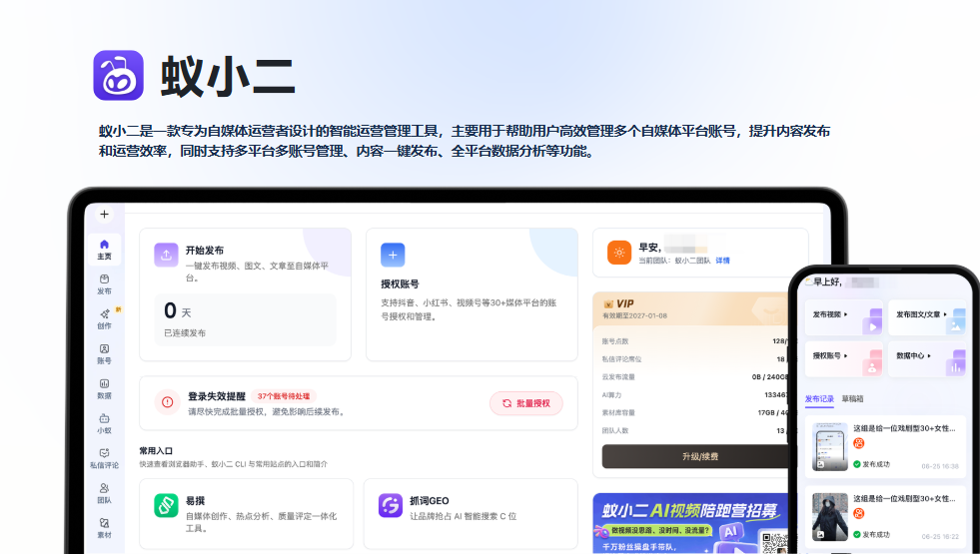Select 草稿箱 tab on the phone
Viewport: 980px width, 554px height.
click(x=852, y=398)
